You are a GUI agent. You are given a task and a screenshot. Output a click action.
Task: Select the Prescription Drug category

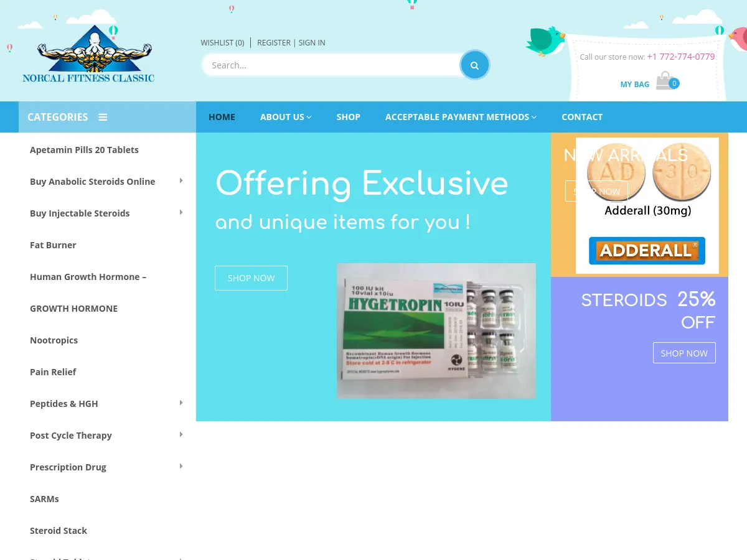click(68, 467)
